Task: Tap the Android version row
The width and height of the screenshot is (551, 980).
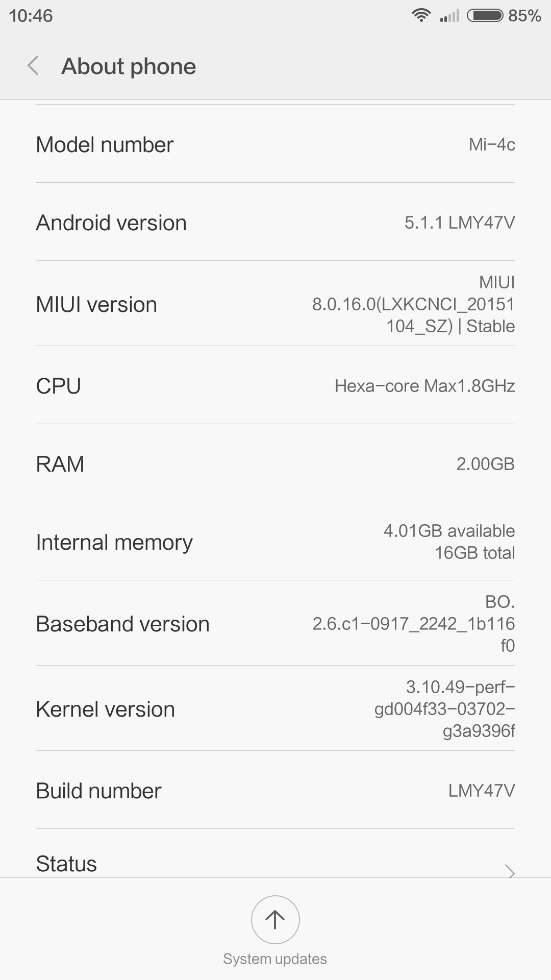Action: tap(275, 222)
